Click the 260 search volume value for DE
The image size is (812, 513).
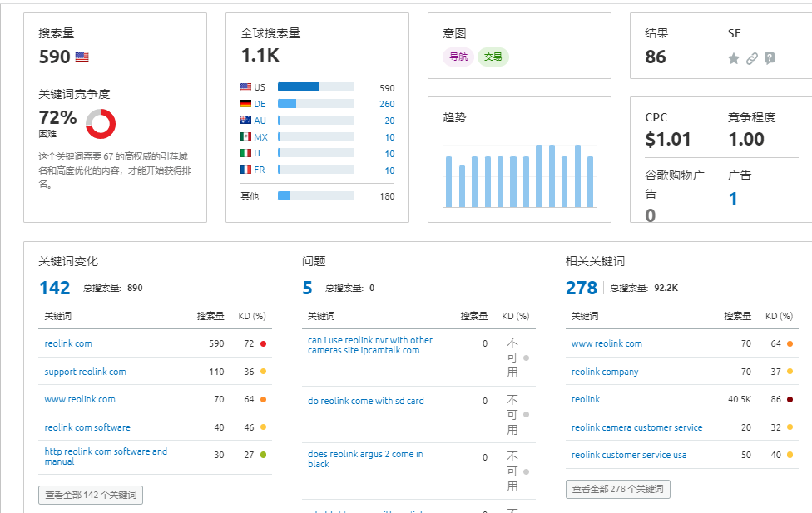(387, 104)
